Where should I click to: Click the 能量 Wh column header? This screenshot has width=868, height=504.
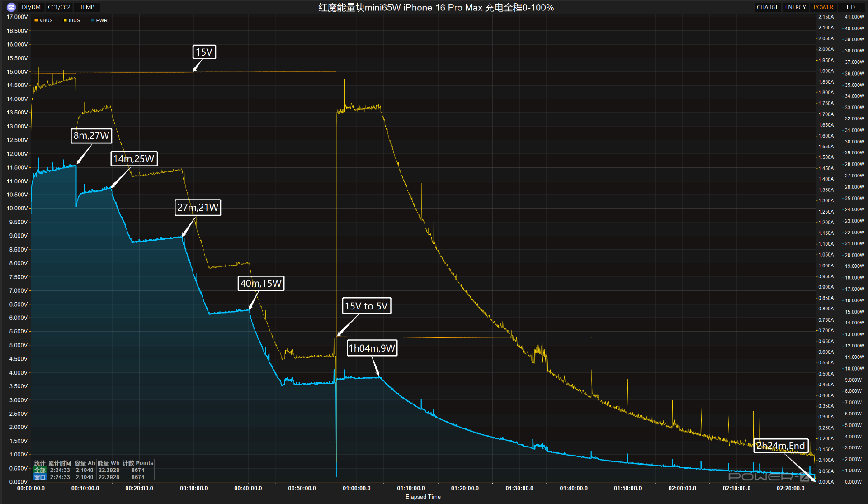pyautogui.click(x=108, y=463)
